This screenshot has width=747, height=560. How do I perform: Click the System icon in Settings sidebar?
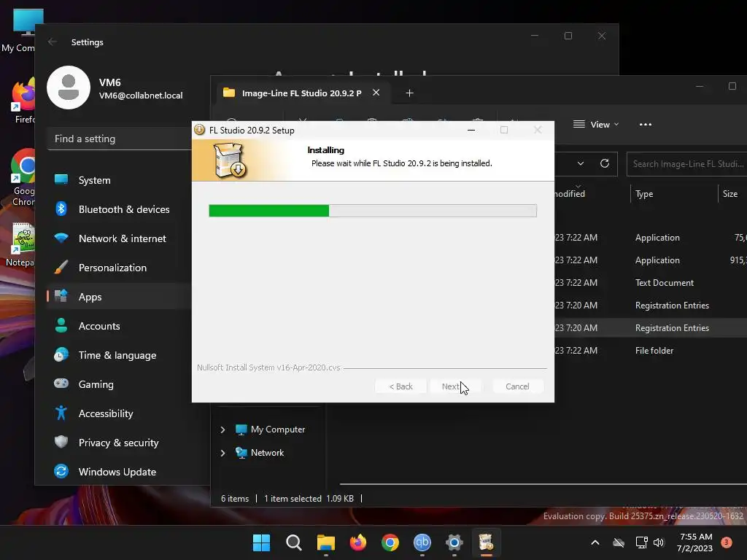click(61, 179)
